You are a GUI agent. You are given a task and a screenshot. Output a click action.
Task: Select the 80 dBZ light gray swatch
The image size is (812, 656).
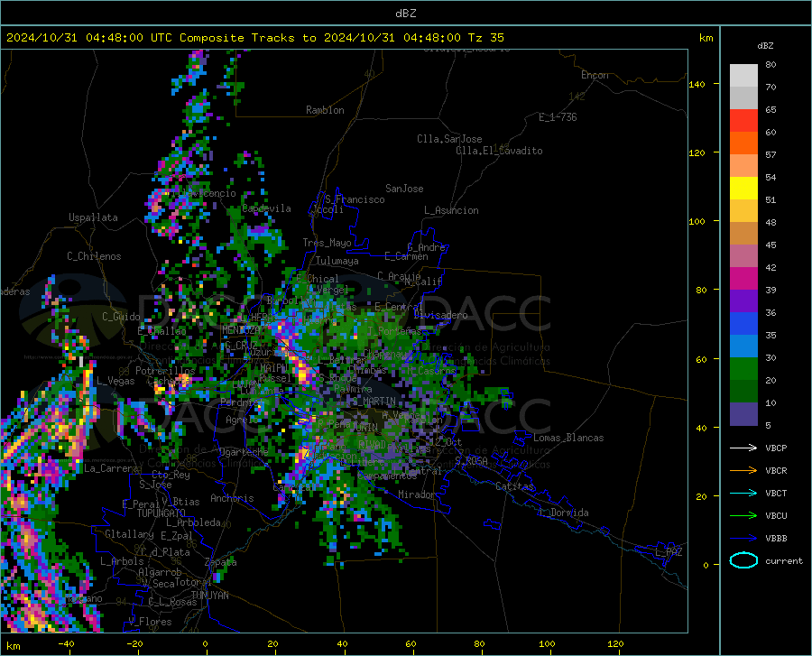tap(743, 75)
